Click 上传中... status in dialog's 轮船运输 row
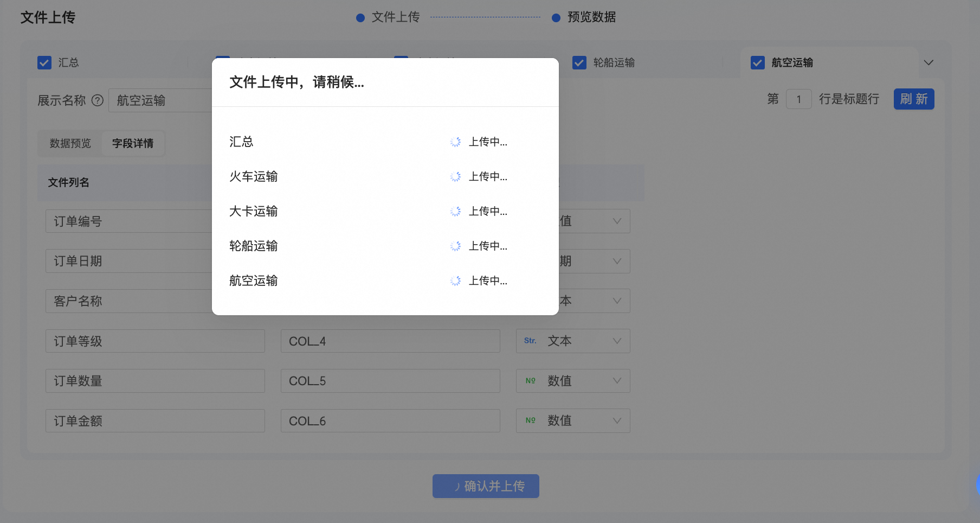Screen dimensions: 980x523 click(488, 246)
